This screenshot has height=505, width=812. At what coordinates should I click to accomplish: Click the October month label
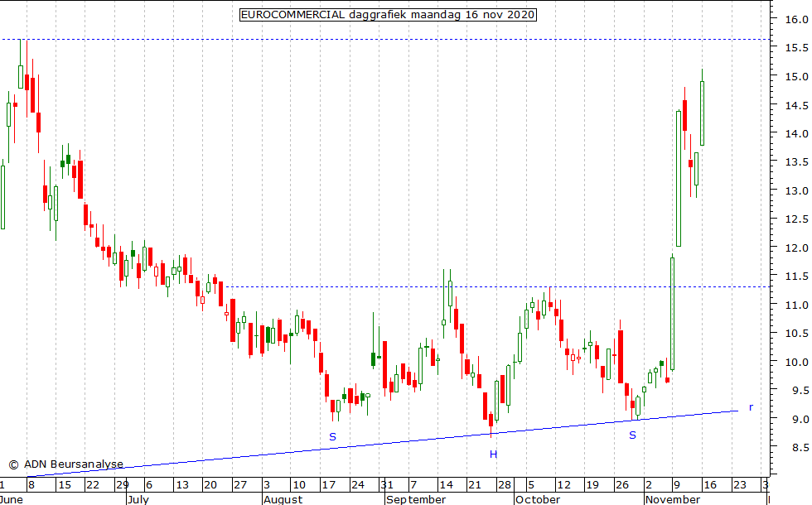538,499
